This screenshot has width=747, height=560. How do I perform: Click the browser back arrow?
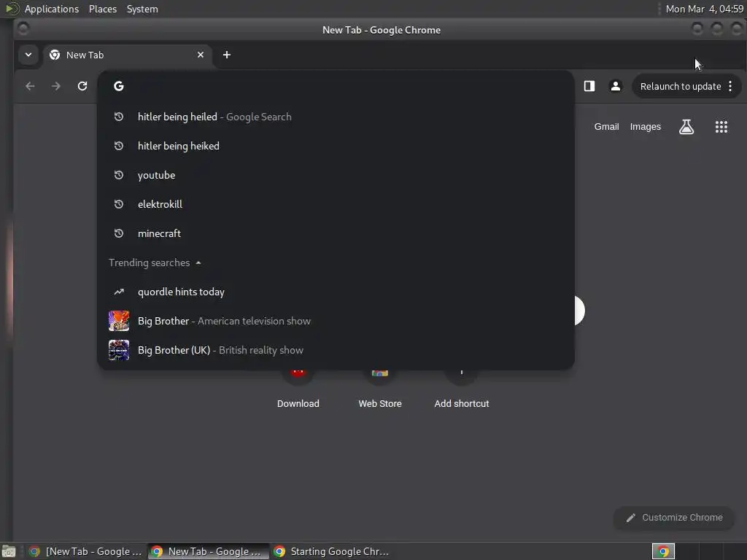pos(30,86)
